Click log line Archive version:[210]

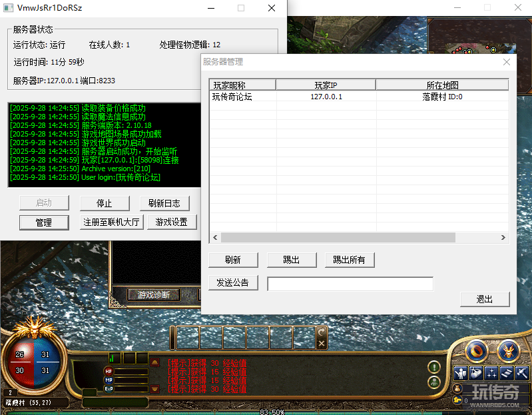click(80, 169)
